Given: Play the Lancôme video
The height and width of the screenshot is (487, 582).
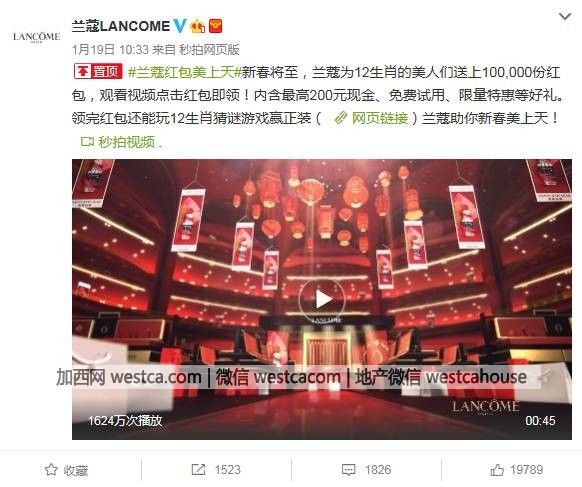Looking at the screenshot, I should point(322,299).
